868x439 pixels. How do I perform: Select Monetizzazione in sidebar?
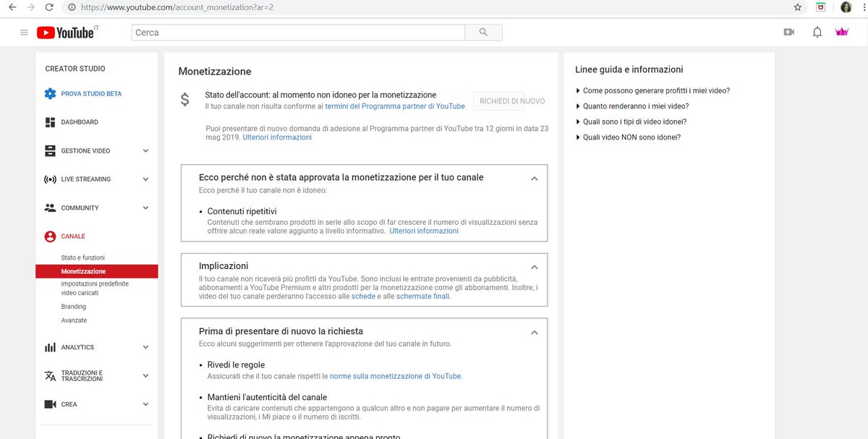click(x=96, y=271)
